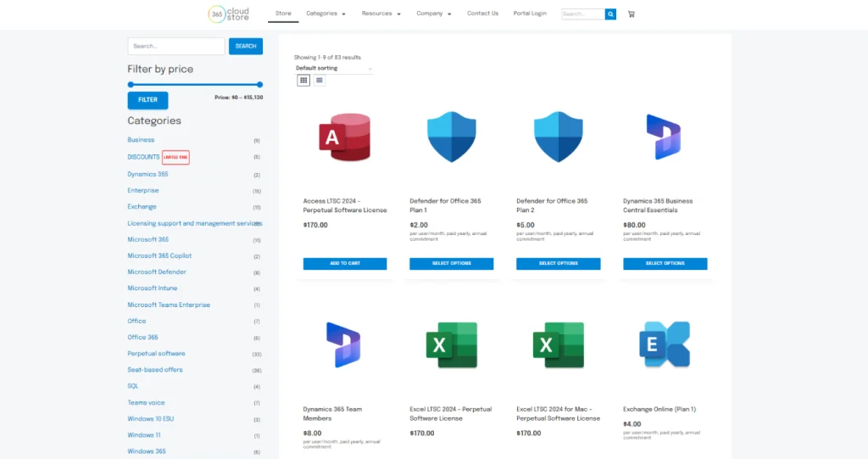Open the Enterprise category
Image resolution: width=868 pixels, height=459 pixels.
tap(142, 191)
